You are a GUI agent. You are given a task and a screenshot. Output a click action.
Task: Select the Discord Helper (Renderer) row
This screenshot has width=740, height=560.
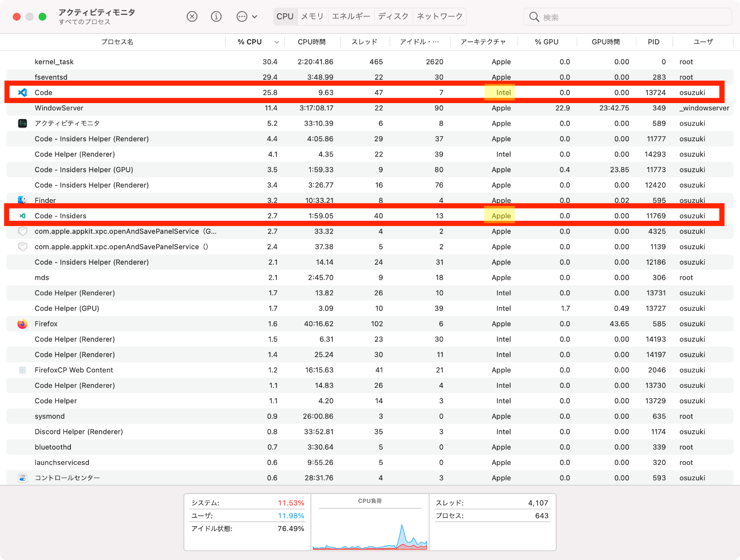click(x=370, y=432)
